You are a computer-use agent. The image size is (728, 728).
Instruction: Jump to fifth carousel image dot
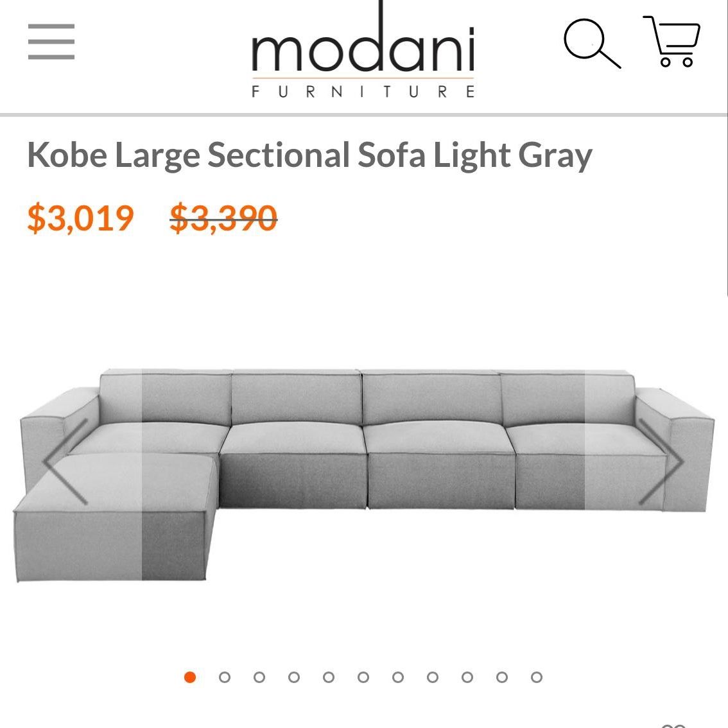(329, 677)
